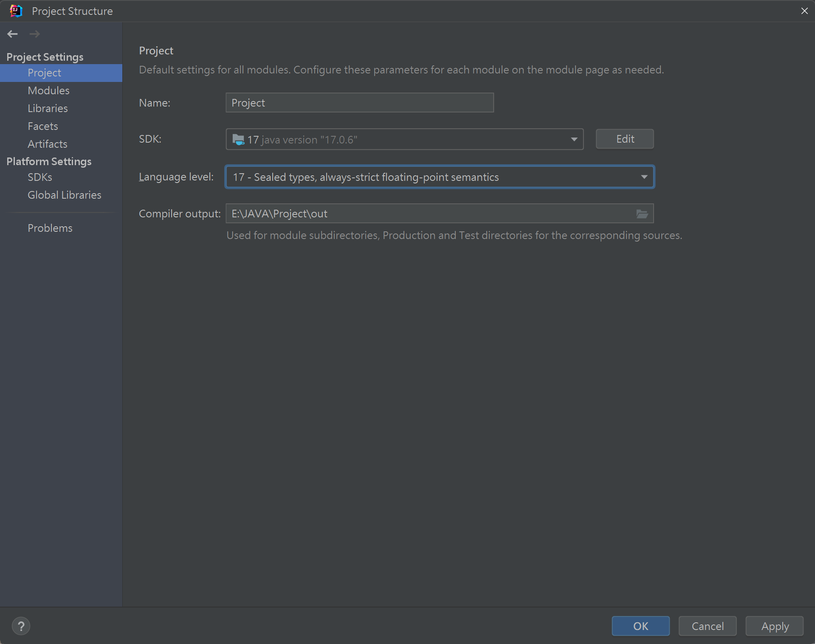
Task: Open the Facets settings page
Action: tap(61, 126)
